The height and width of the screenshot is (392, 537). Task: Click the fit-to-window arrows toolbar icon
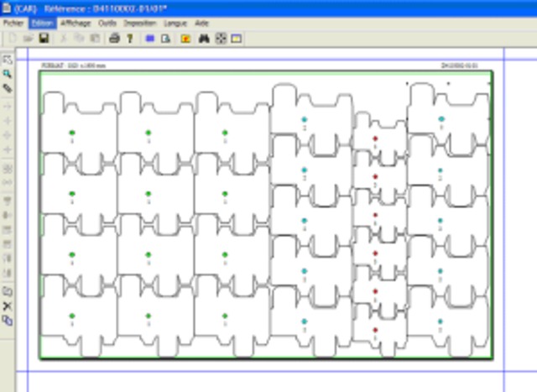coord(221,39)
